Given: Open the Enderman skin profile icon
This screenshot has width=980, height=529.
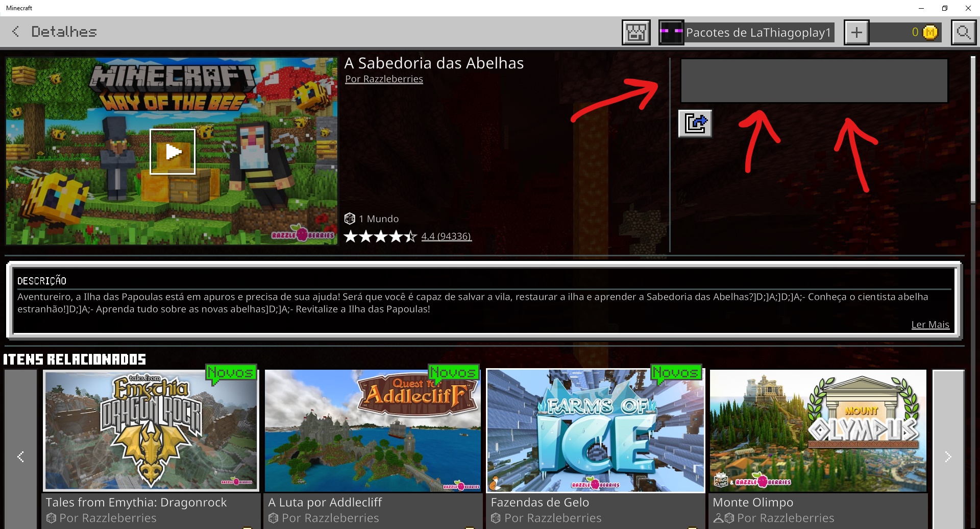Looking at the screenshot, I should tap(671, 33).
